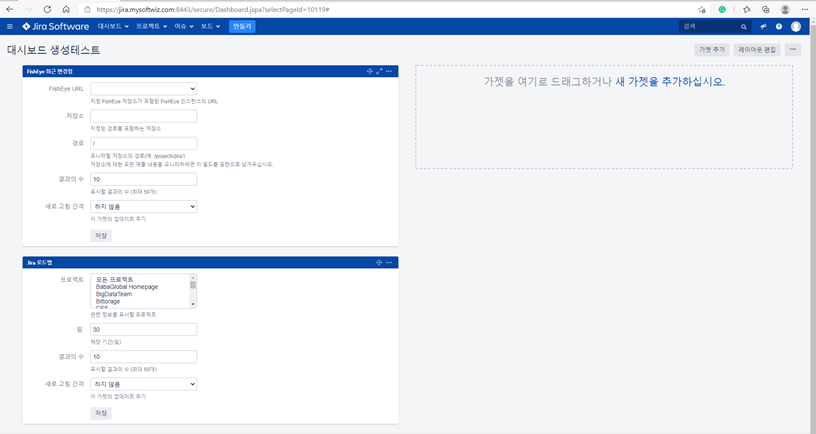Open the 이슈 menu

(184, 26)
